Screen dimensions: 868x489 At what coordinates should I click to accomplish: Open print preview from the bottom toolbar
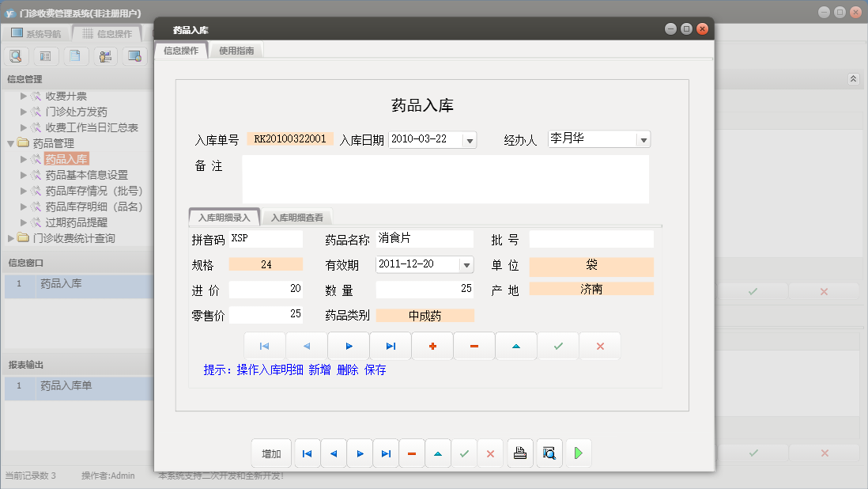pos(549,453)
